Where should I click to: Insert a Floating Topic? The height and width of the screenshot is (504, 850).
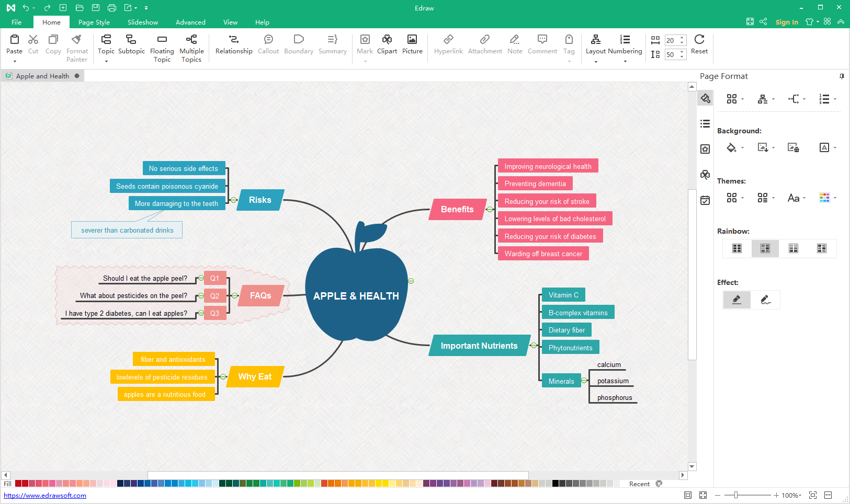pos(162,40)
